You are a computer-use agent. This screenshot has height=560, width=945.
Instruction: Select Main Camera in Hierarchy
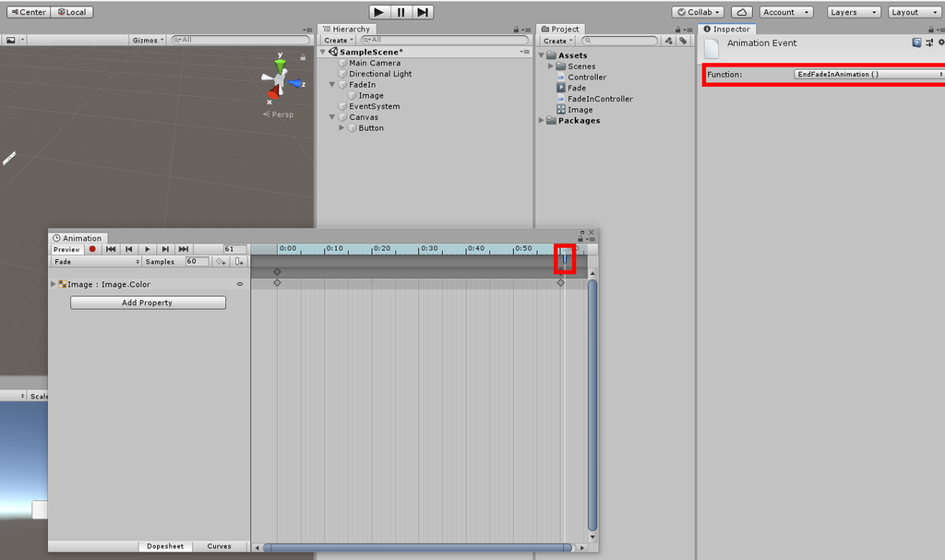point(375,63)
